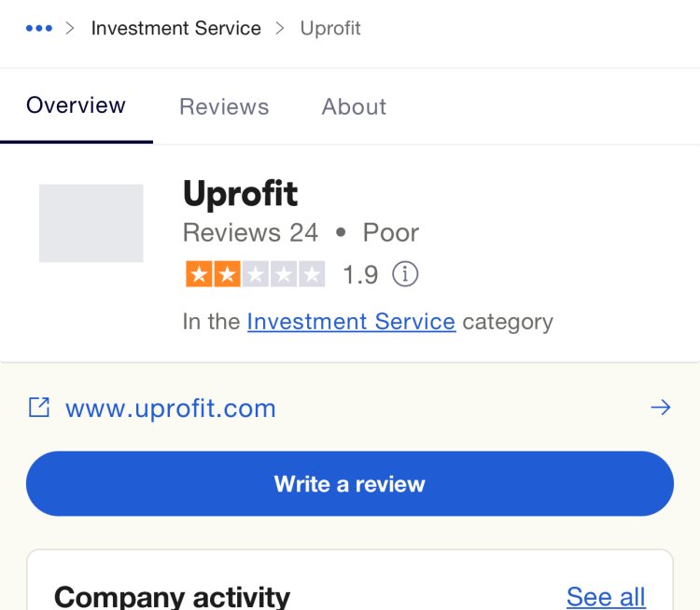
Task: Click the fifth gray rating star
Action: [312, 274]
